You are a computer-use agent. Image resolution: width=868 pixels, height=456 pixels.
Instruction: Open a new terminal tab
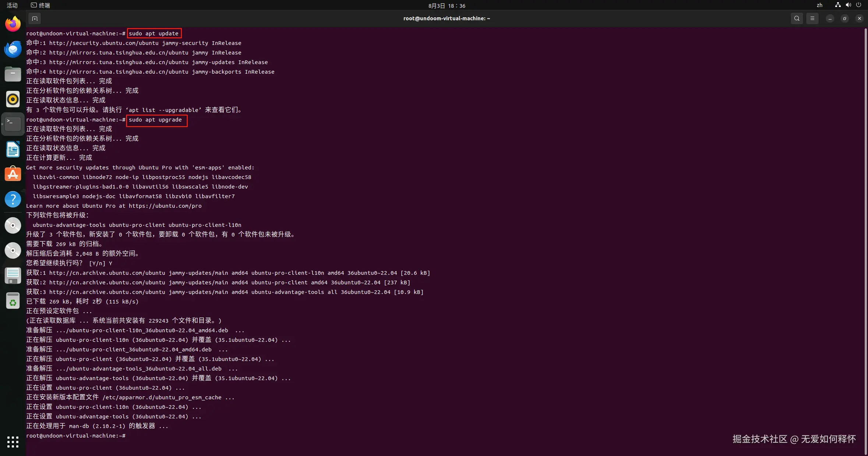(35, 18)
